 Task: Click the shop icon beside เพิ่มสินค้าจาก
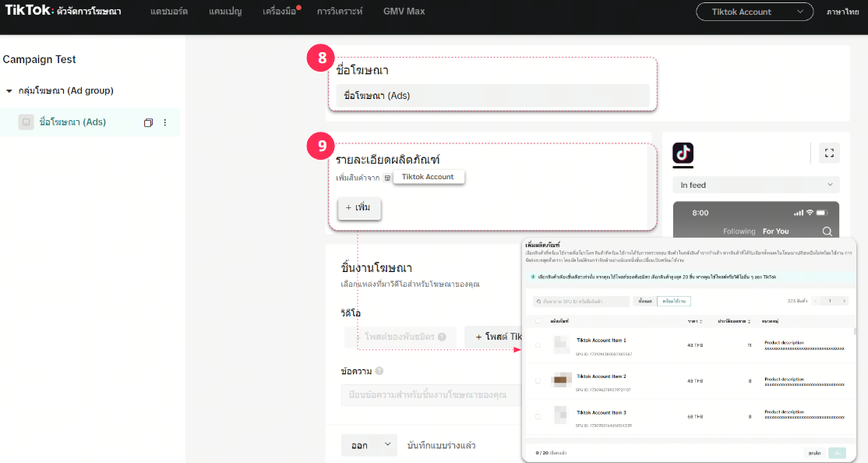click(x=387, y=178)
